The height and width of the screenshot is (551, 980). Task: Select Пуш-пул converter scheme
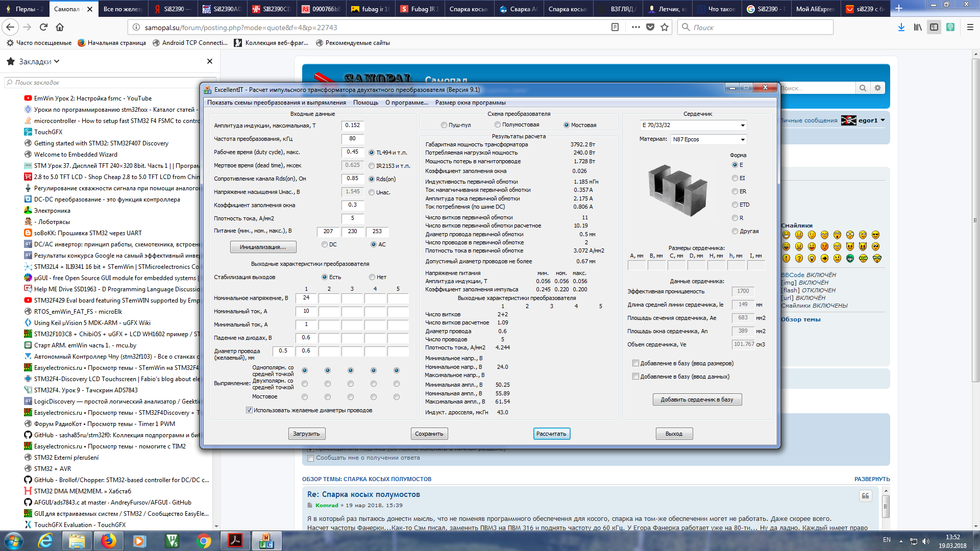pyautogui.click(x=444, y=125)
